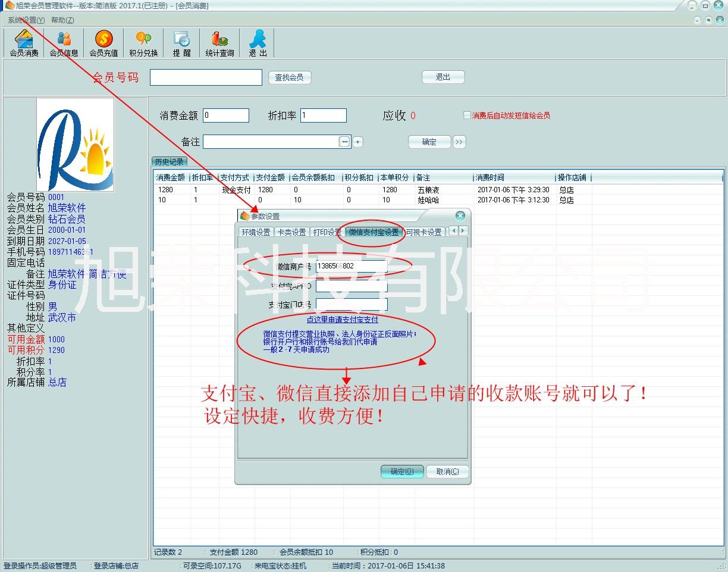Click the 微信商户号 input field
Screen dimensions: 728x572
coord(351,266)
